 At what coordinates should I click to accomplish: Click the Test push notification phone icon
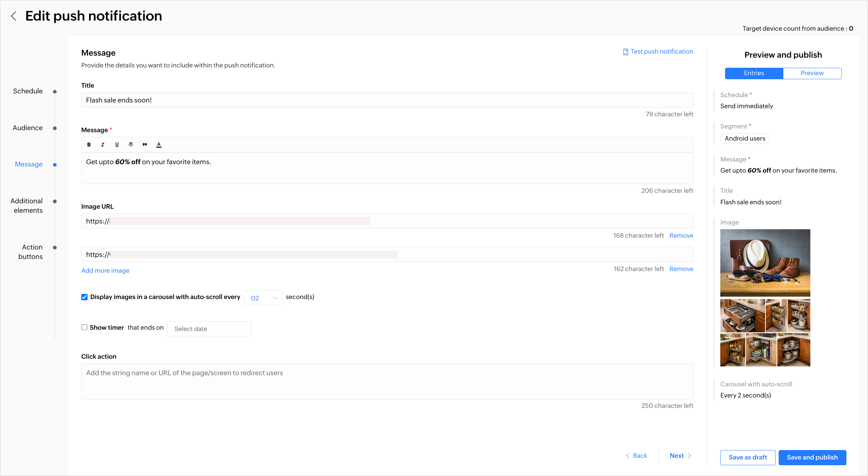[626, 52]
